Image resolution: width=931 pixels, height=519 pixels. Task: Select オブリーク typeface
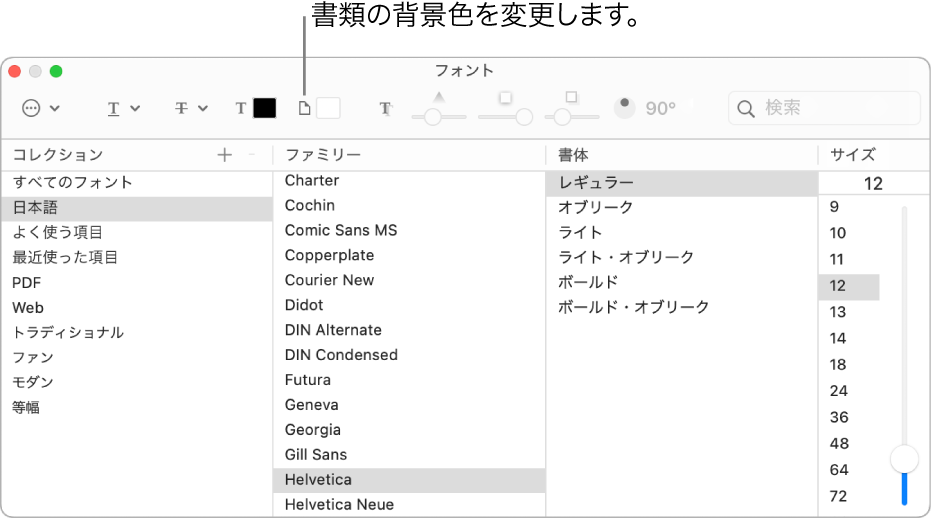(682, 208)
